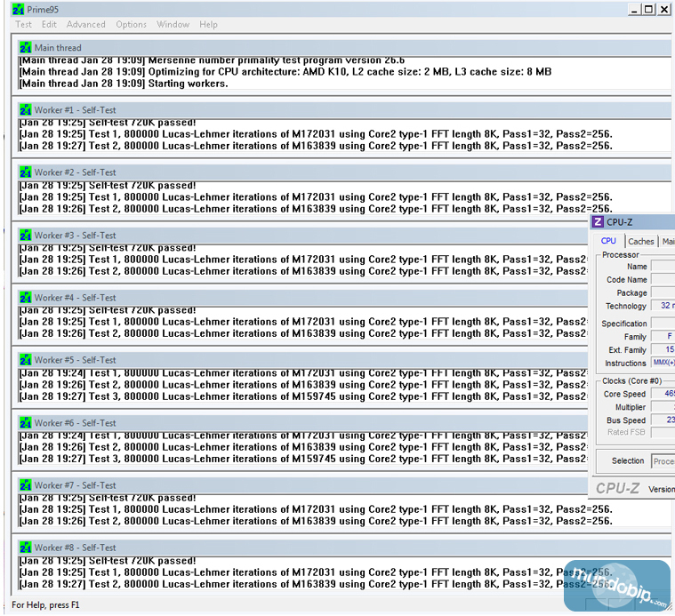Activate the Worker #1 - Self-Test title bar

point(344,109)
